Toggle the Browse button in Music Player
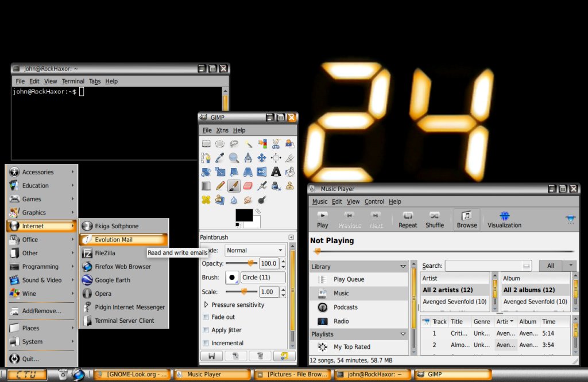Viewport: 588px width, 382px height. 467,220
